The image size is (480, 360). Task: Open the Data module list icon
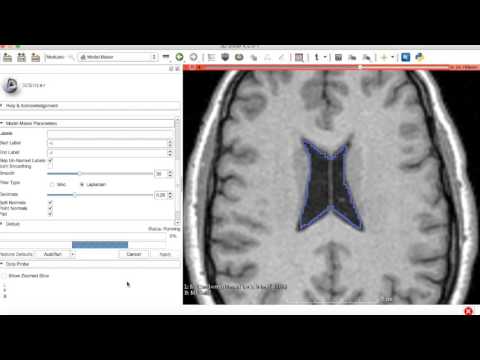coord(211,57)
